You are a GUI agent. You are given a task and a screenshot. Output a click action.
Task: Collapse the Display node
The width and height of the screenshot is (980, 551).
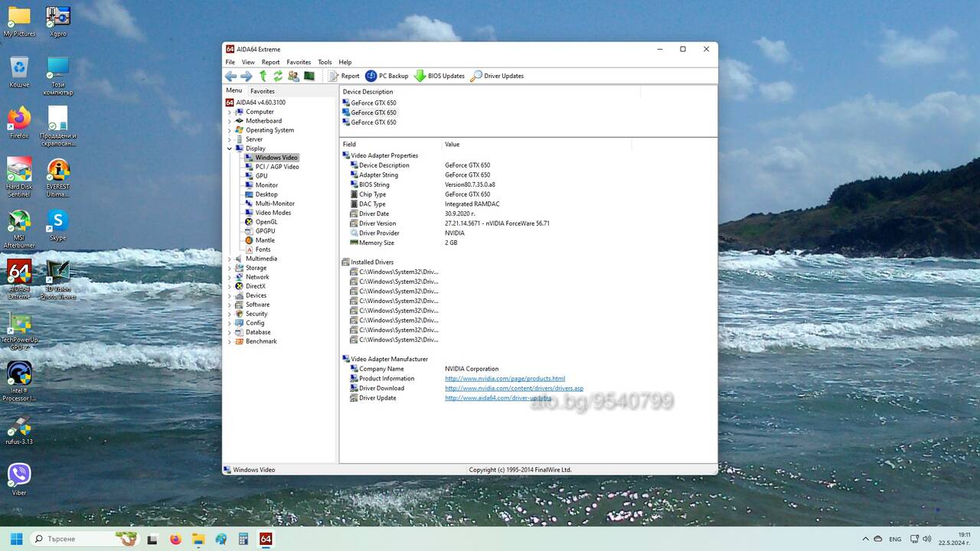tap(229, 148)
